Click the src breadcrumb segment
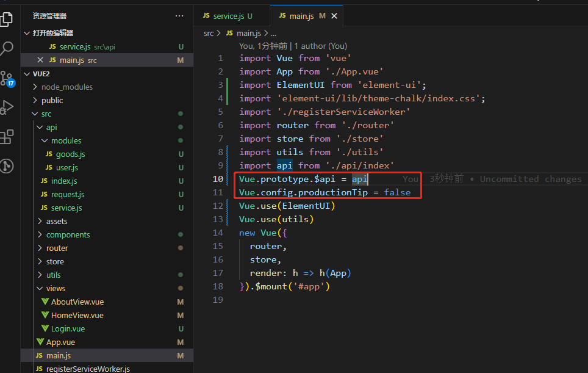 [209, 34]
